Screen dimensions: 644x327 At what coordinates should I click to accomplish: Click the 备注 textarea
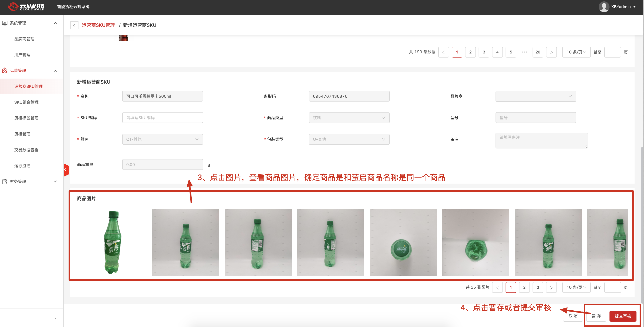542,140
